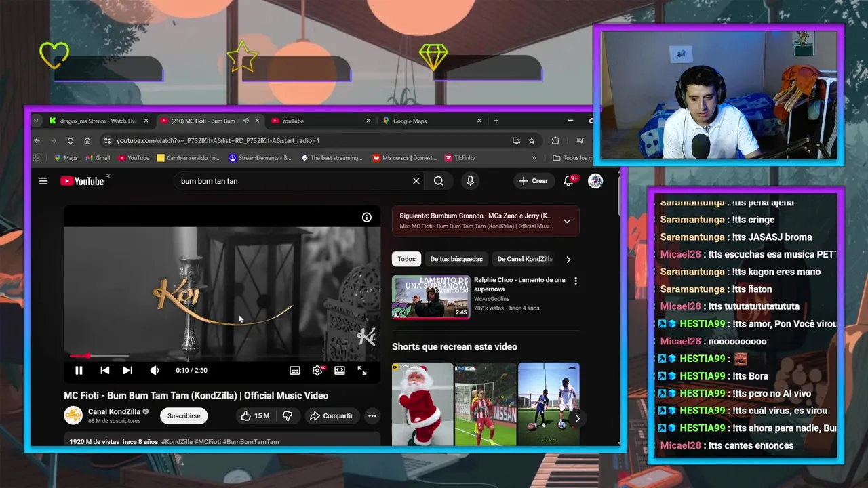View site information icon in address bar
The height and width of the screenshot is (488, 868).
(x=106, y=140)
